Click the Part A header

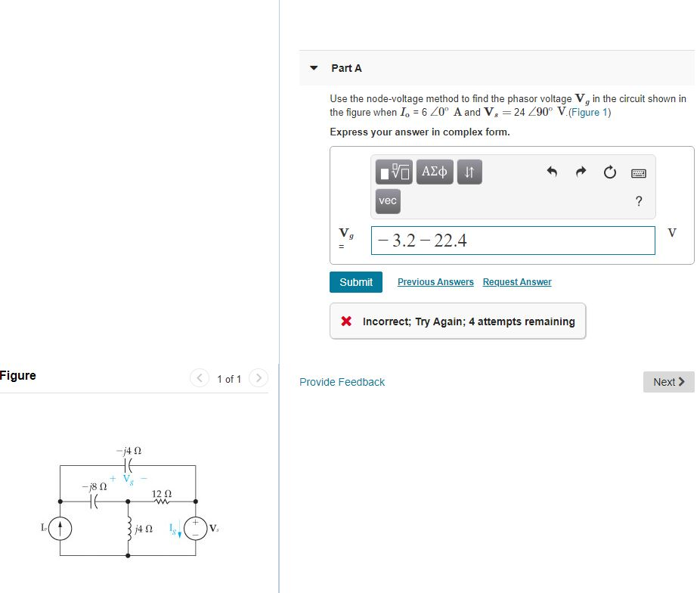pyautogui.click(x=345, y=67)
